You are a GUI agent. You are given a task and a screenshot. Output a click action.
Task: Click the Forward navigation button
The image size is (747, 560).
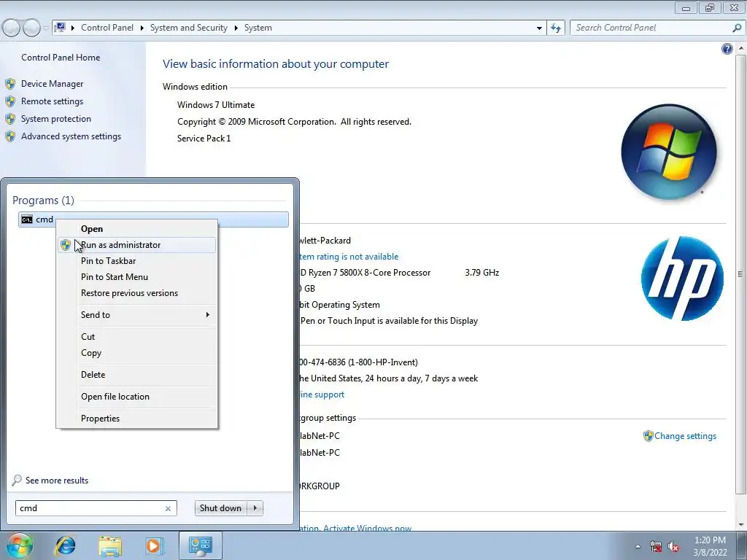coord(32,28)
